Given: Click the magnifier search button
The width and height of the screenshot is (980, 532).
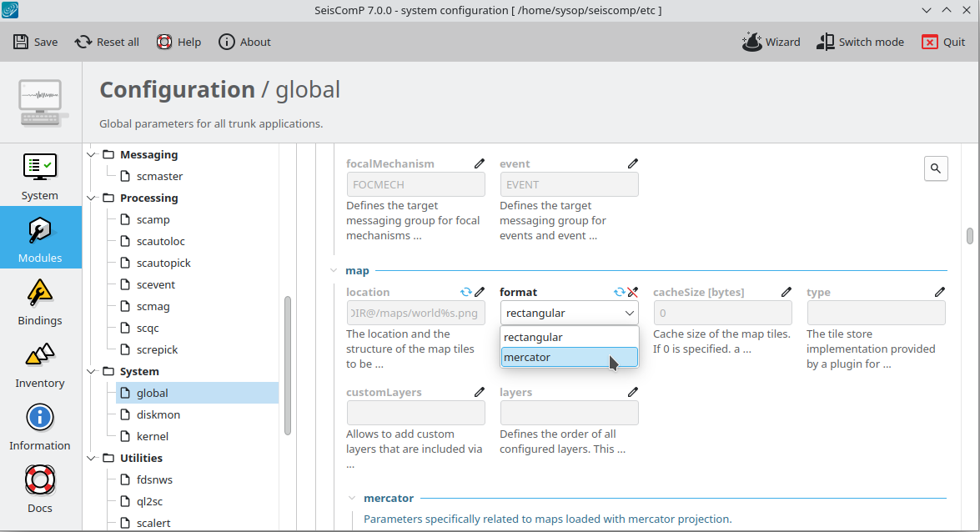Looking at the screenshot, I should (935, 168).
